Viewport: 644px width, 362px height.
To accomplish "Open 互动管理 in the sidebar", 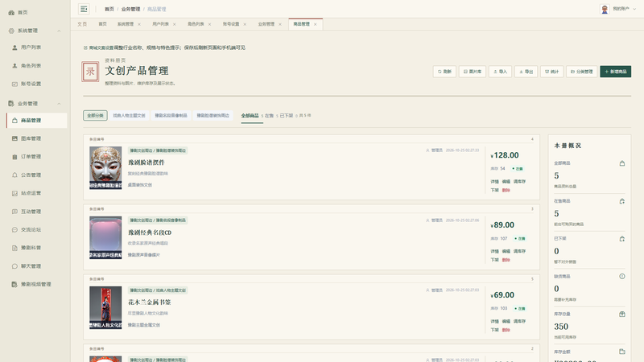I will pyautogui.click(x=31, y=212).
